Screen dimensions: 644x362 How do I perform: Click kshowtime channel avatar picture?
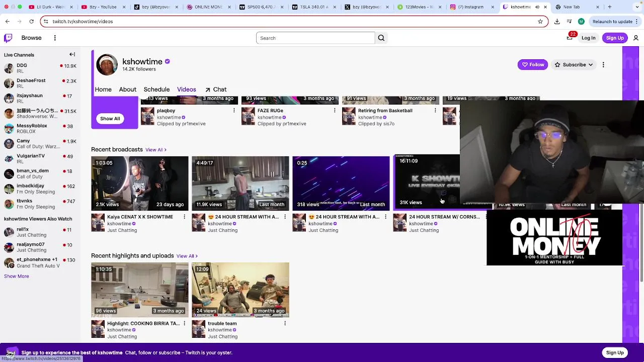click(107, 65)
